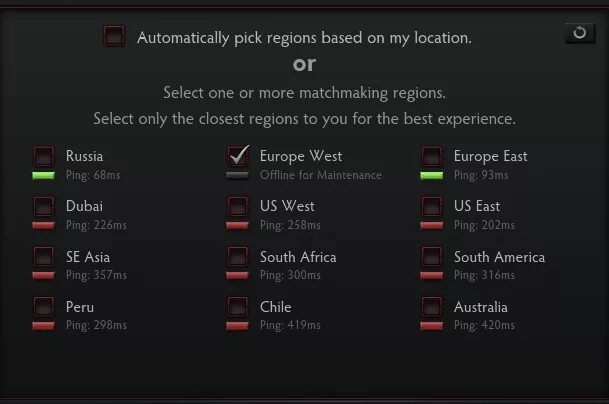Check the Peru region box
The image size is (609, 404).
coord(44,306)
